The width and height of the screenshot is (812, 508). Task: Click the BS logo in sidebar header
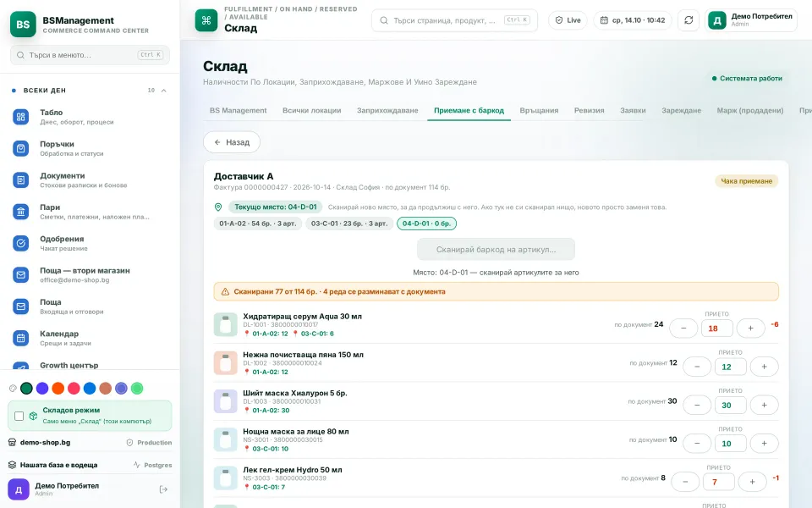pyautogui.click(x=23, y=25)
